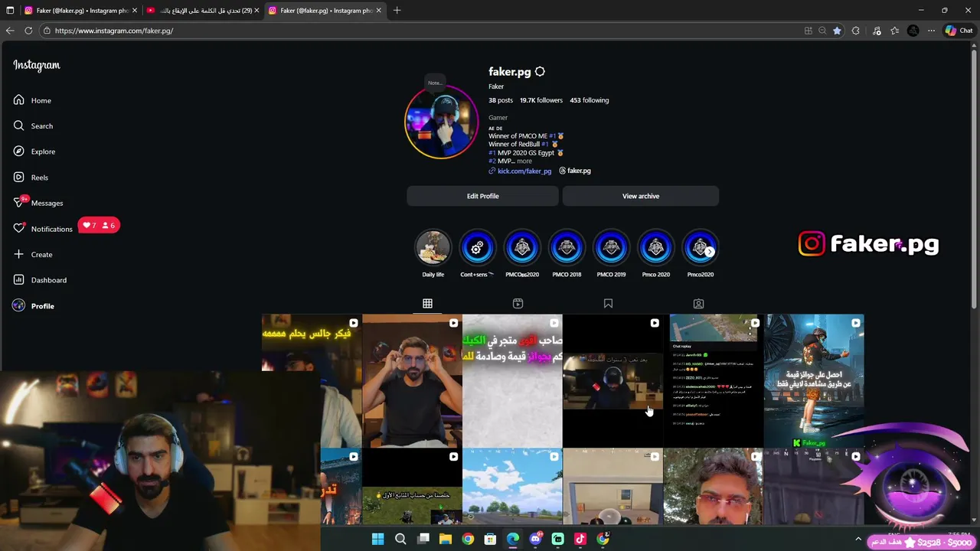Click Create plus in the sidebar
This screenshot has height=551, width=980.
(33, 254)
